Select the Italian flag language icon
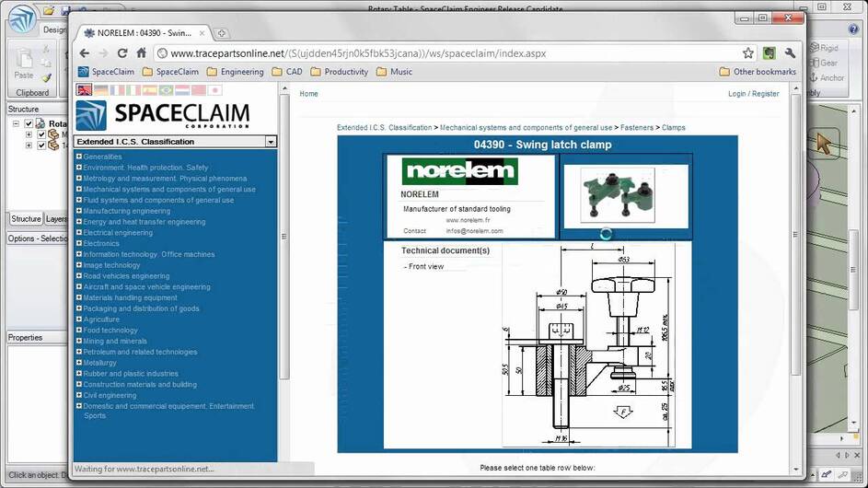 pos(133,89)
